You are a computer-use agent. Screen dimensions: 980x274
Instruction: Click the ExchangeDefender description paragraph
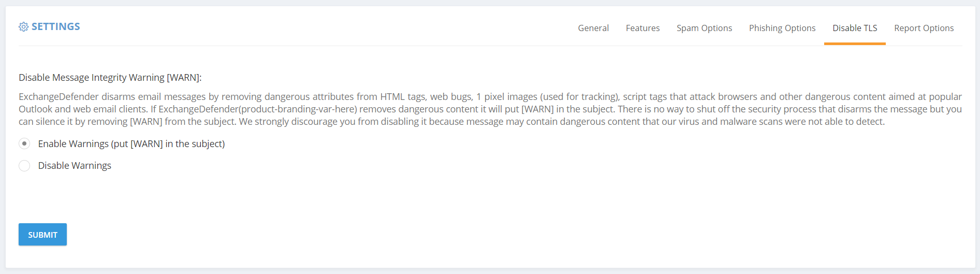(x=490, y=109)
